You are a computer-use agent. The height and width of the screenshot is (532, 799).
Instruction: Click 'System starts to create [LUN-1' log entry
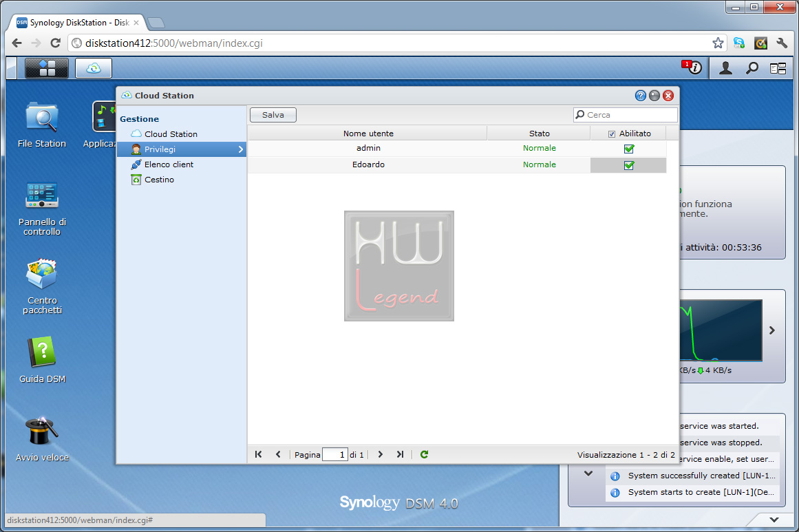[x=692, y=492]
